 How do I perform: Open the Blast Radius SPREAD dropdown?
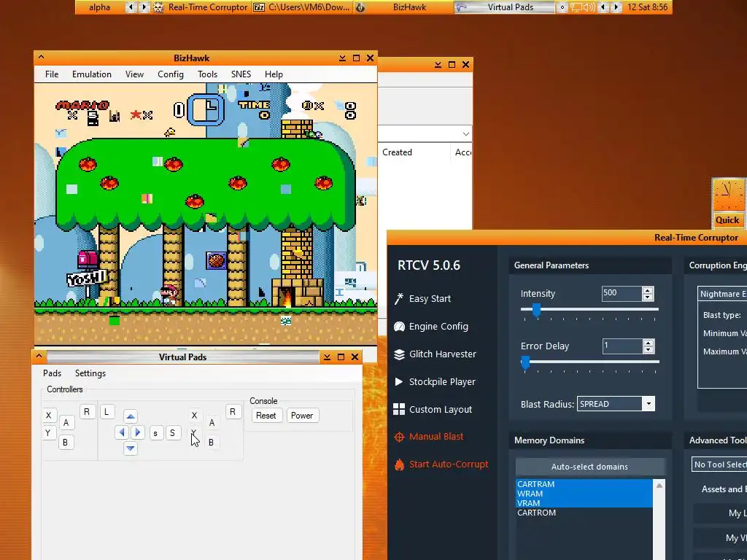tap(616, 404)
